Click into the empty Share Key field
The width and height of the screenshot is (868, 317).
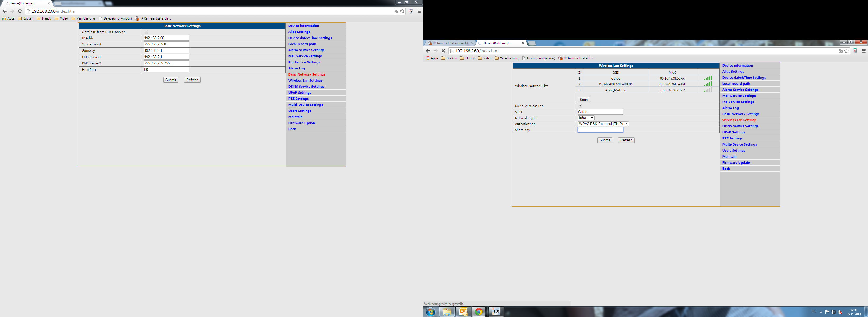click(600, 130)
